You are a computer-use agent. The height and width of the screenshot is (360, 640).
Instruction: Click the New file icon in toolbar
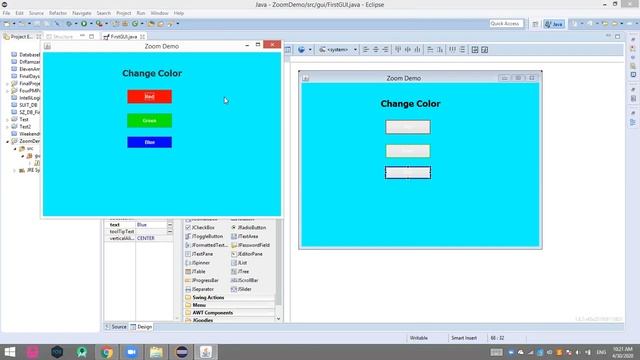click(x=7, y=24)
